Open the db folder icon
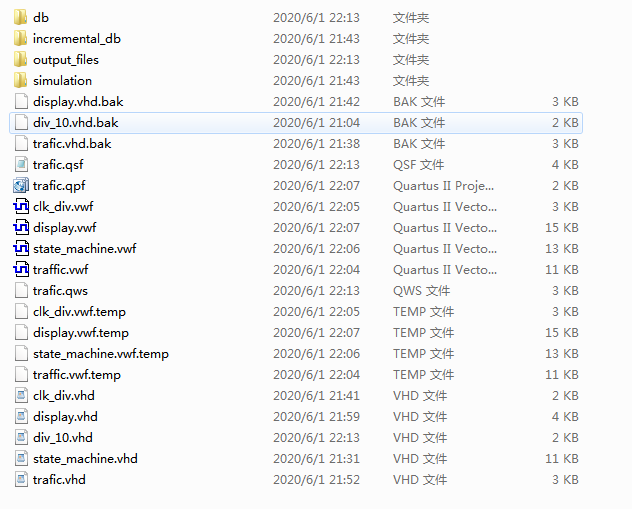Screen dimensions: 632x509 pos(21,17)
